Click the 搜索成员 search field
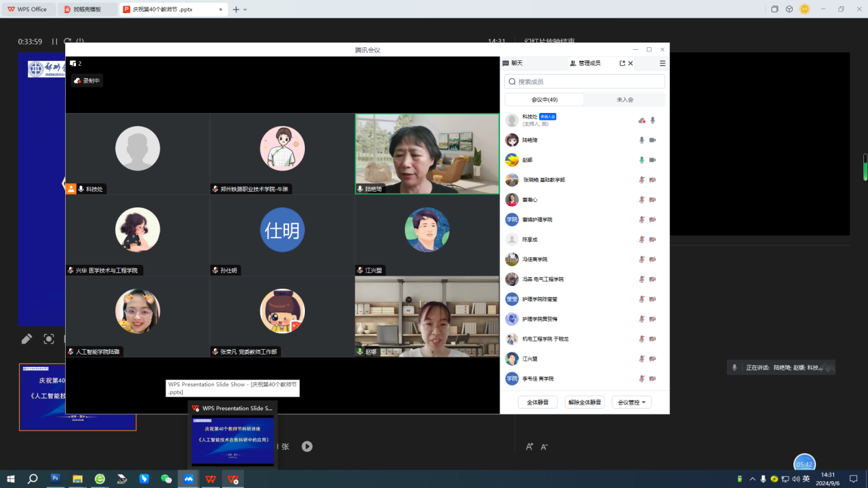The width and height of the screenshot is (868, 488). (x=585, y=81)
